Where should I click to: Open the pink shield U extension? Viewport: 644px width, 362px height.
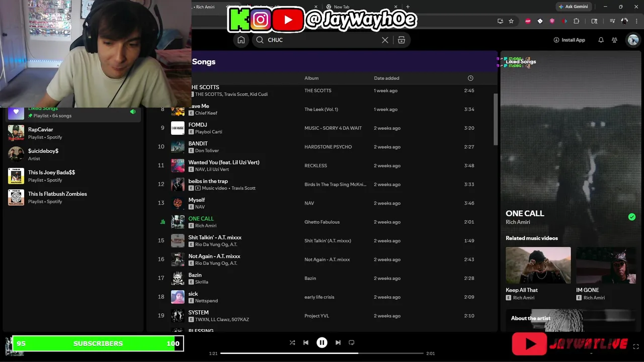(x=552, y=21)
